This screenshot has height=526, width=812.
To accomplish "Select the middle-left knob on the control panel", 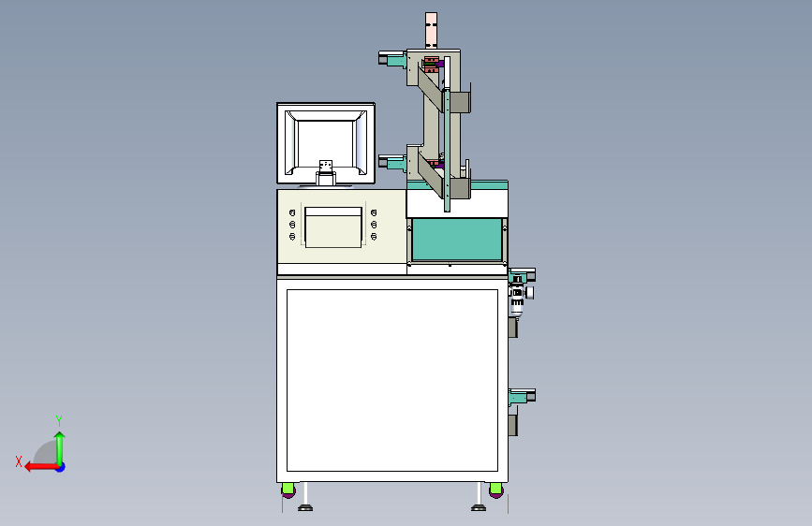I will pos(292,225).
